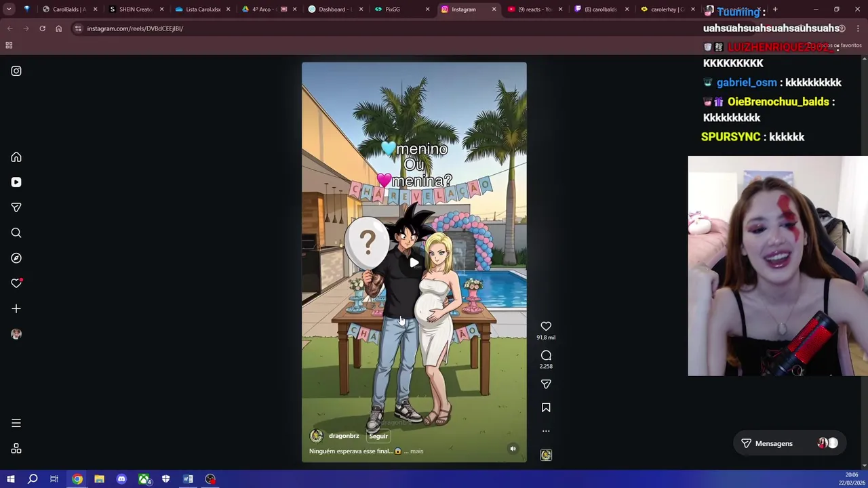Mute or unmute reel audio

[x=513, y=449]
